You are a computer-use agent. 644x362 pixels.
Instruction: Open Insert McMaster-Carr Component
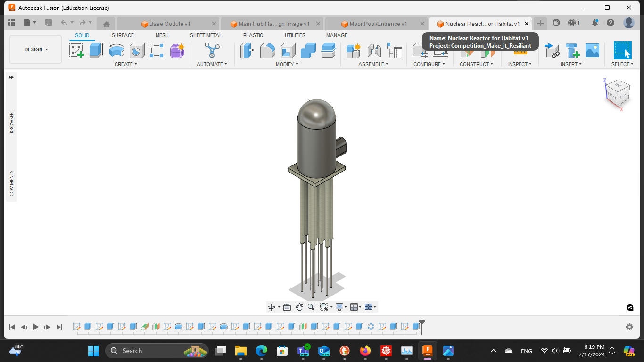(572, 50)
